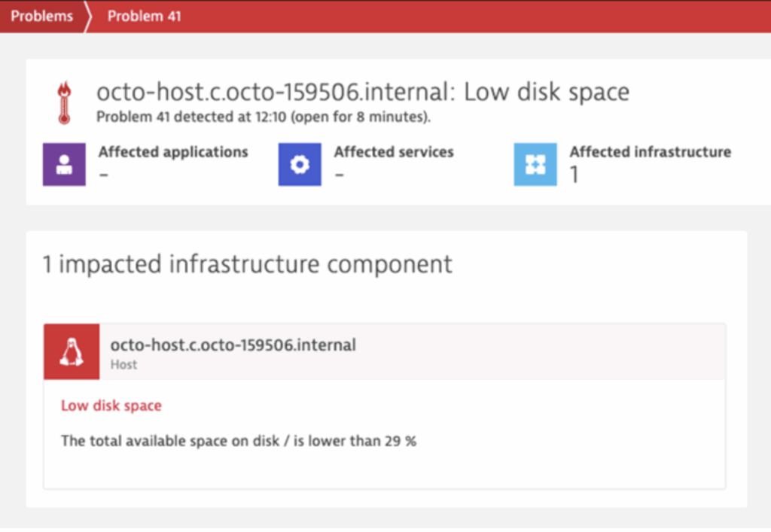Screen dimensions: 771x532
Task: Click the purple user silhouette icon
Action: 64,164
